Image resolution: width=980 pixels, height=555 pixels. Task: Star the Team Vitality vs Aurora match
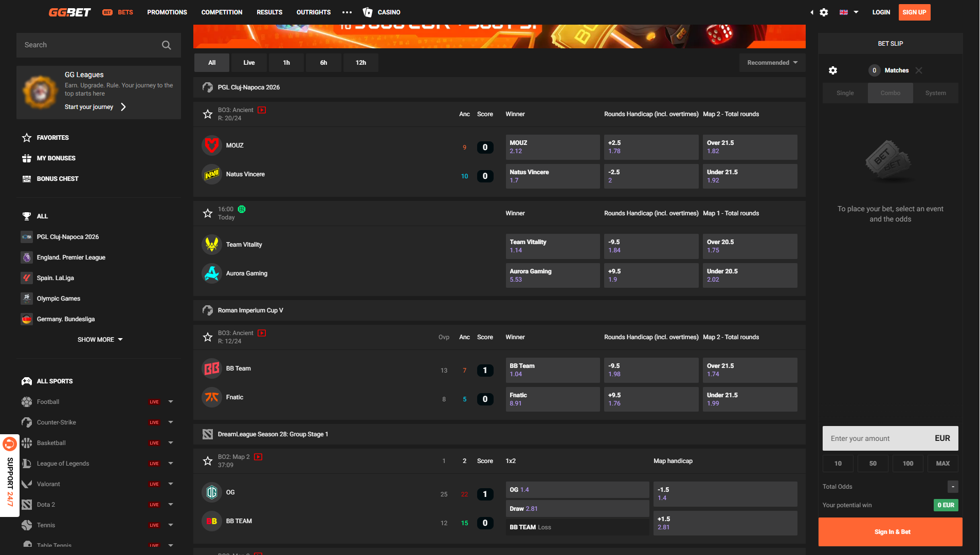(x=208, y=213)
